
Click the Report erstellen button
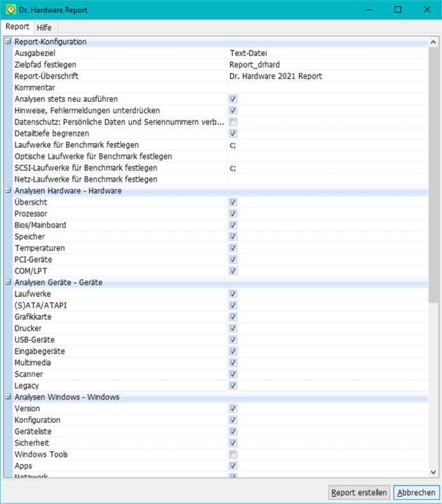point(359,493)
